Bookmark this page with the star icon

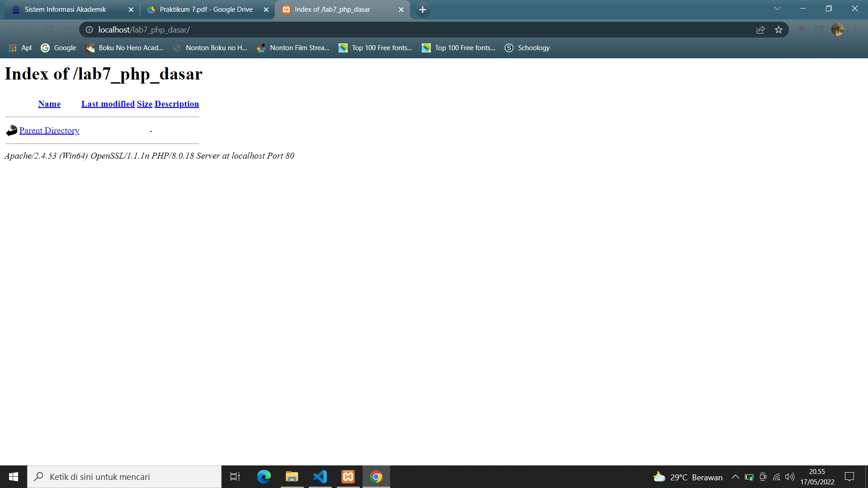779,30
